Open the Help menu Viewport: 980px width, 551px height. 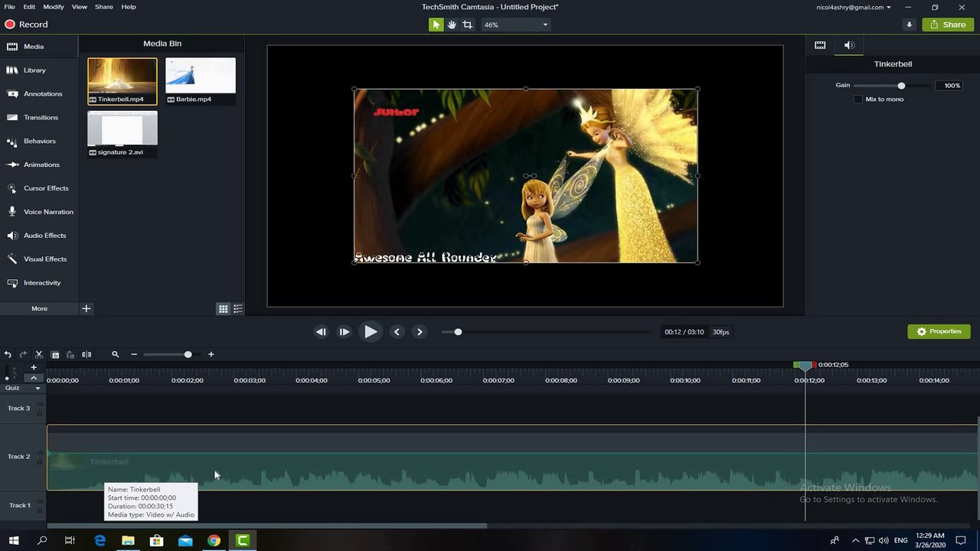pos(129,7)
